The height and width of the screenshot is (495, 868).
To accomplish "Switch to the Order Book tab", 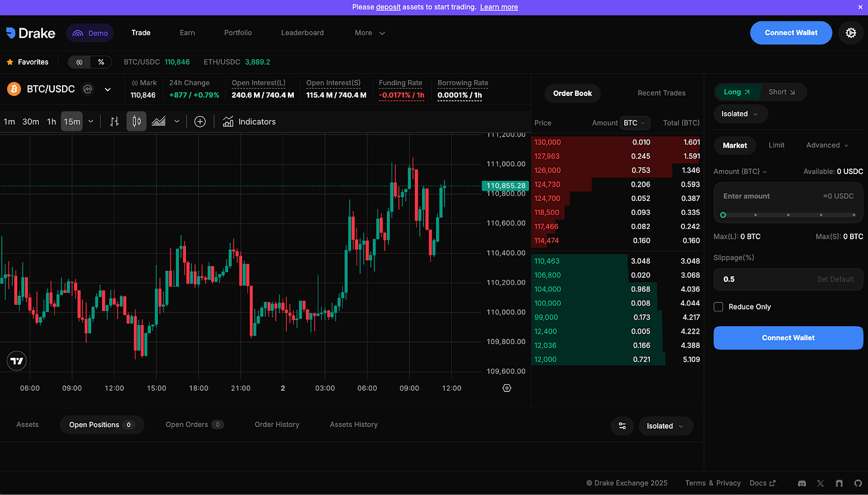I will [573, 93].
